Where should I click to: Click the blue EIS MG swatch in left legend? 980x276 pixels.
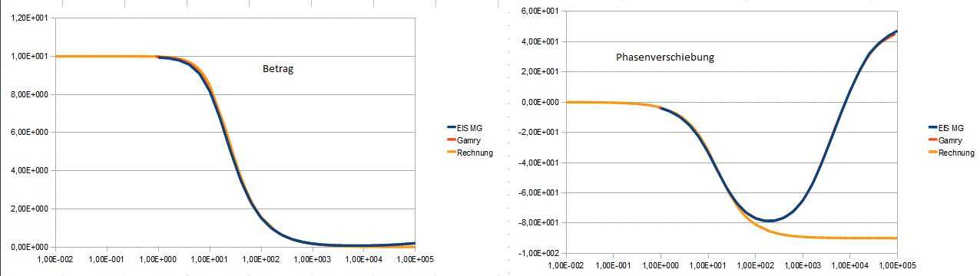[x=452, y=127]
